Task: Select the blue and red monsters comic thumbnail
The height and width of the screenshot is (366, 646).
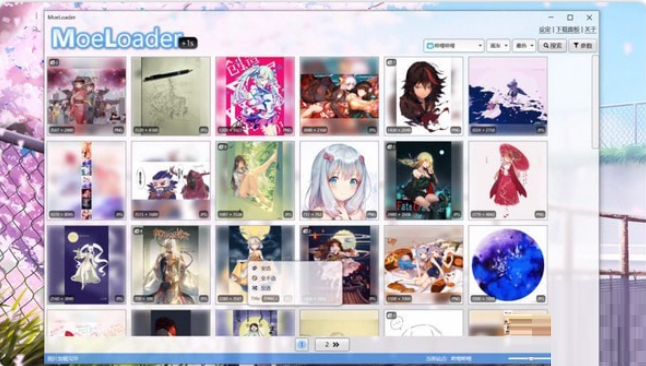Action: click(x=171, y=181)
